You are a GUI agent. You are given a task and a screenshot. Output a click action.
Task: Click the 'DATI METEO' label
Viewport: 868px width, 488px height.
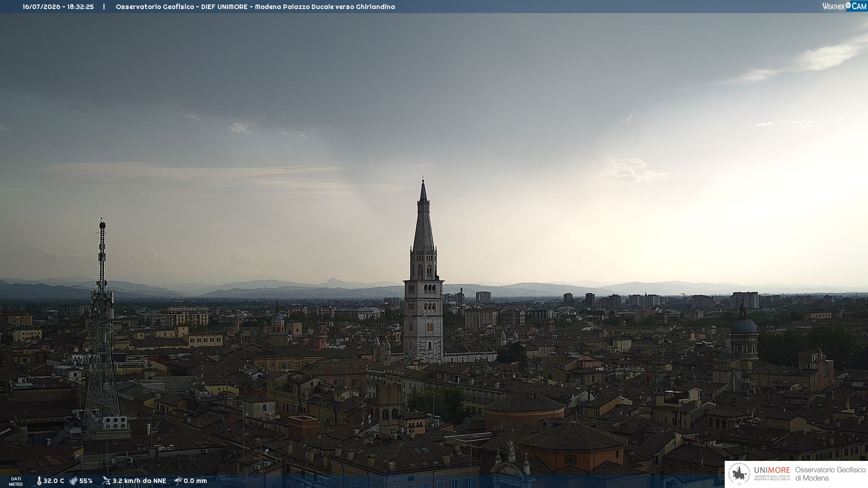click(x=16, y=481)
